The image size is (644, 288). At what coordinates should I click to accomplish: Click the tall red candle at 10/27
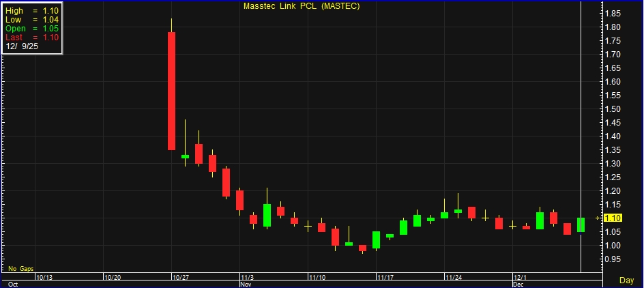171,91
